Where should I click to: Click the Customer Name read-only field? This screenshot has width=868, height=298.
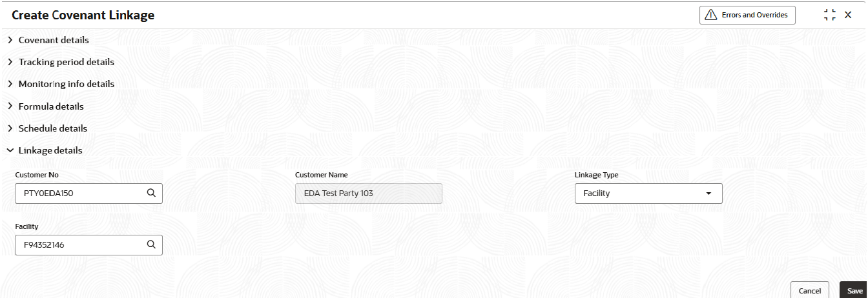tap(368, 193)
